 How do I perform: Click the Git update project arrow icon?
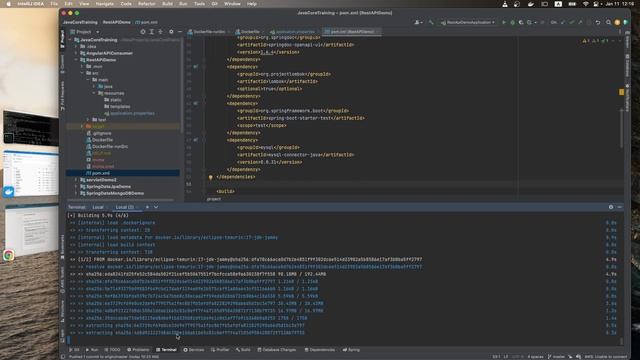pyautogui.click(x=563, y=22)
